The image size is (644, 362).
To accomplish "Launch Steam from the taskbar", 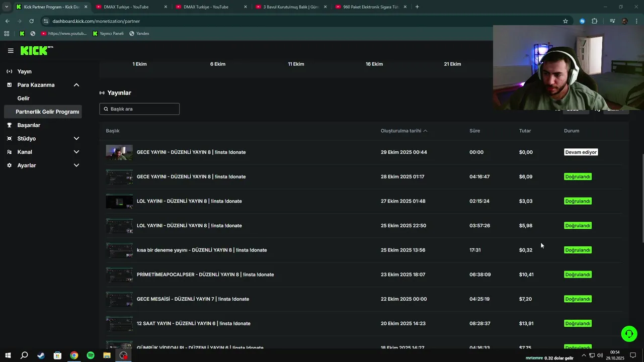I will click(x=41, y=355).
